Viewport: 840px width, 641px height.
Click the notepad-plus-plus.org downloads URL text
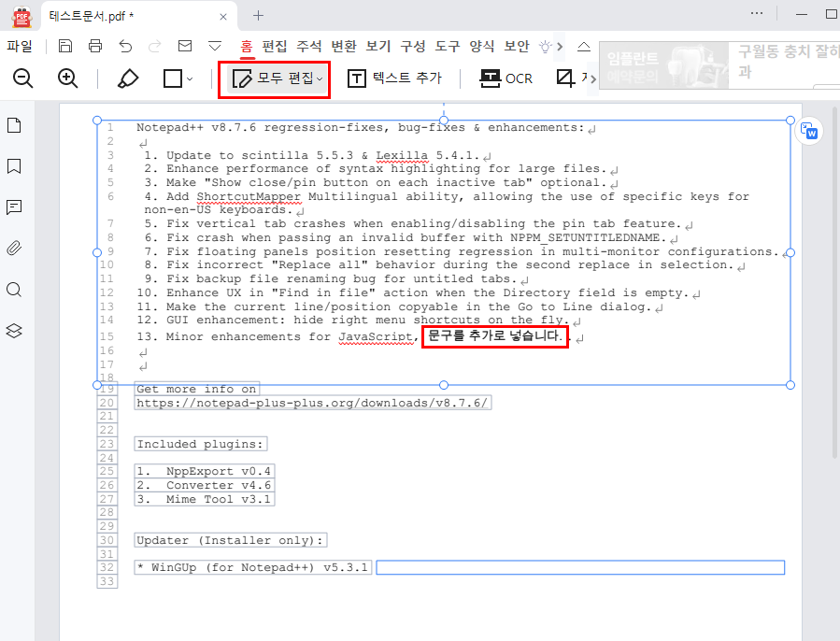coord(312,403)
